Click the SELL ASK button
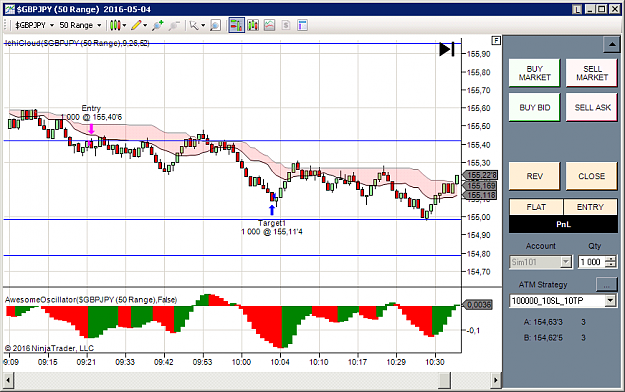Screen dimensions: 625x392 point(592,108)
